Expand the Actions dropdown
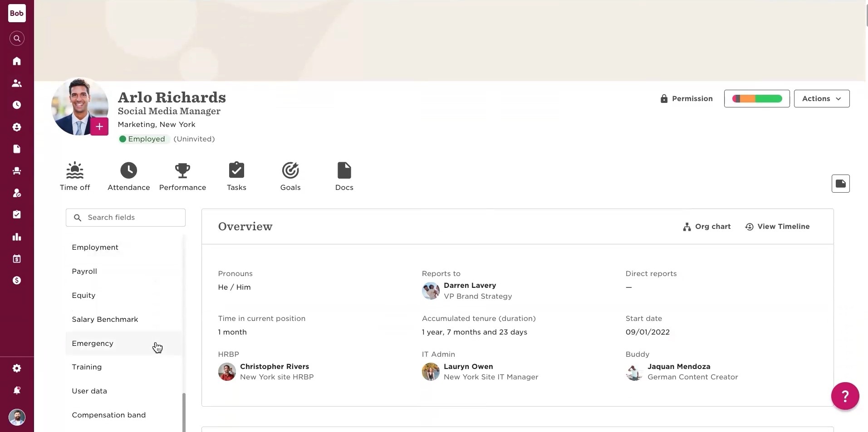The width and height of the screenshot is (868, 432). pyautogui.click(x=822, y=98)
